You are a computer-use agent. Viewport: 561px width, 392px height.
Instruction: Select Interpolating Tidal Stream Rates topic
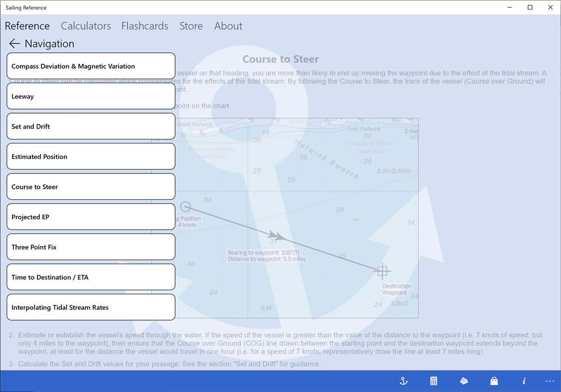(91, 307)
